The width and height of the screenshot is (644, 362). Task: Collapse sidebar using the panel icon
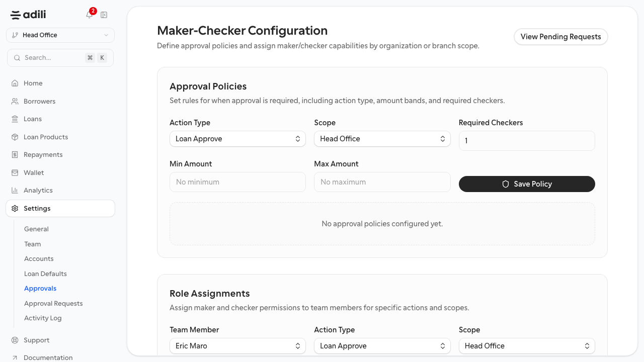point(104,15)
